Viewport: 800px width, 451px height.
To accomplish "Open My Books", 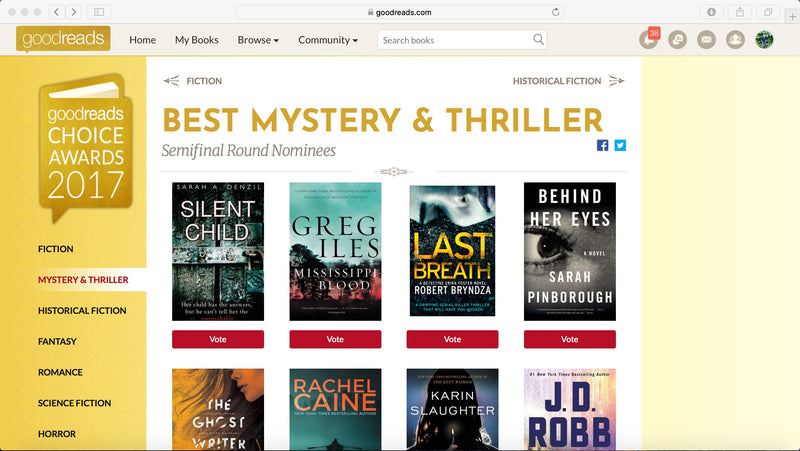I will point(196,40).
